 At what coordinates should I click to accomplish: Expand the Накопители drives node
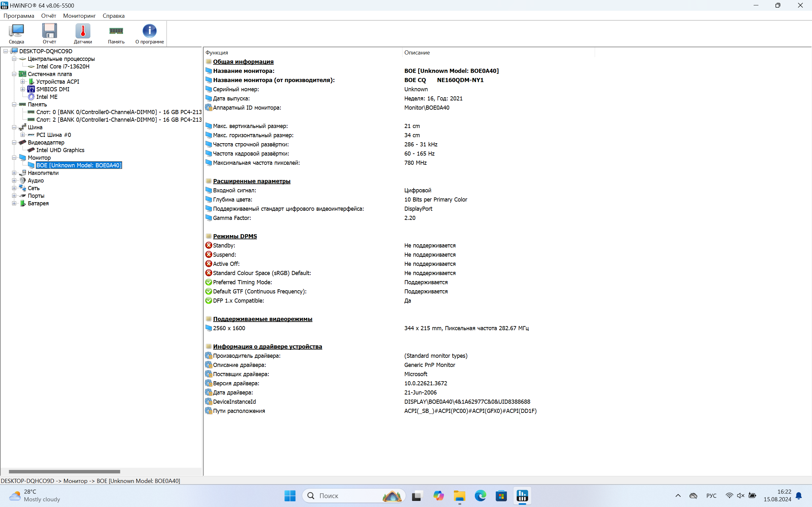click(x=14, y=173)
